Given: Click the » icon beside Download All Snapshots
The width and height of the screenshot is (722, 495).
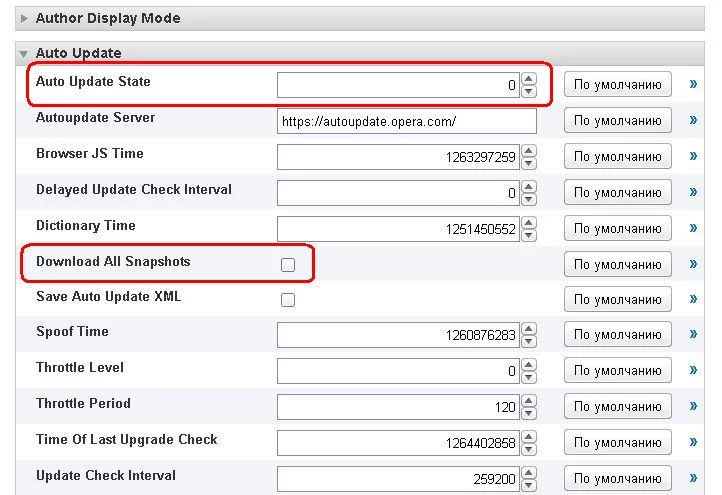Looking at the screenshot, I should tap(693, 265).
